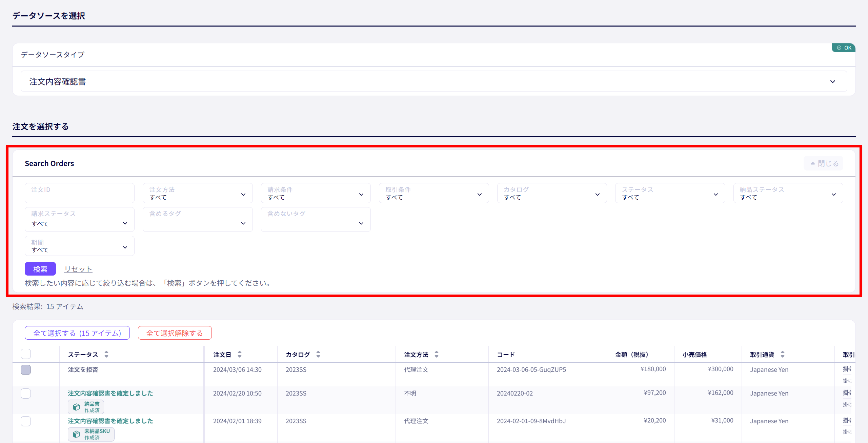Open the 含めないタグ dropdown
This screenshot has height=443, width=868.
click(x=316, y=220)
